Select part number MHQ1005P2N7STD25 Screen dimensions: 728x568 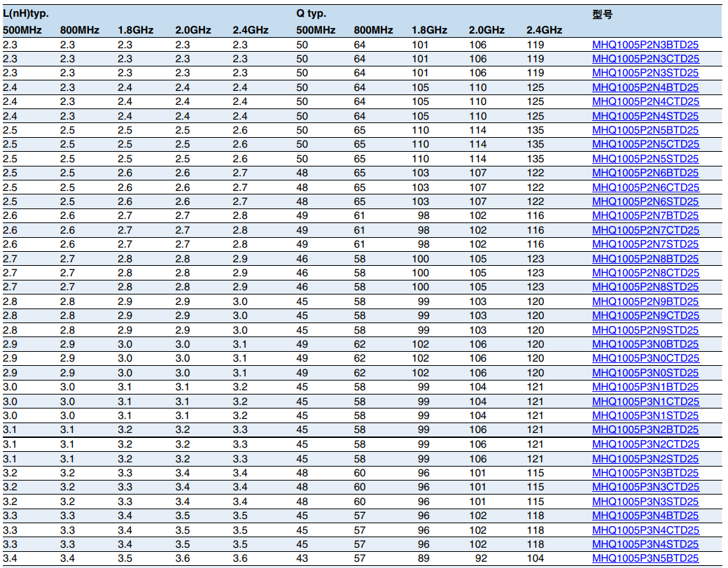(645, 245)
